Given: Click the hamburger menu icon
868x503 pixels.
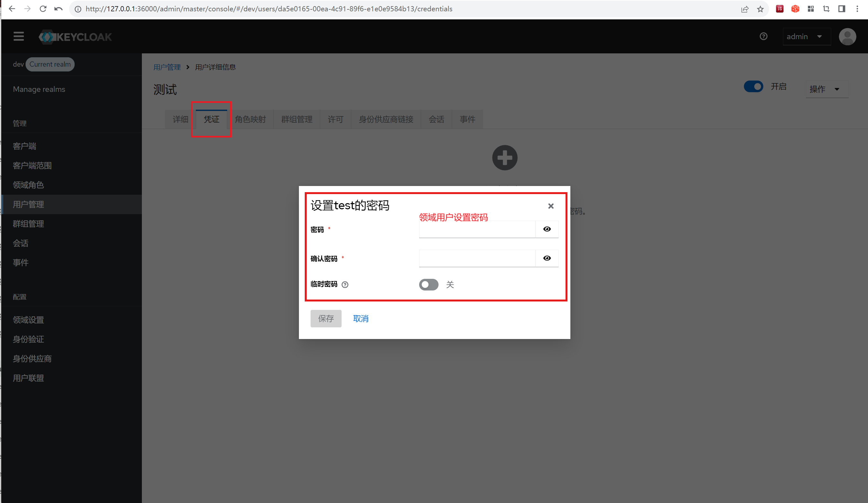Looking at the screenshot, I should (x=19, y=36).
